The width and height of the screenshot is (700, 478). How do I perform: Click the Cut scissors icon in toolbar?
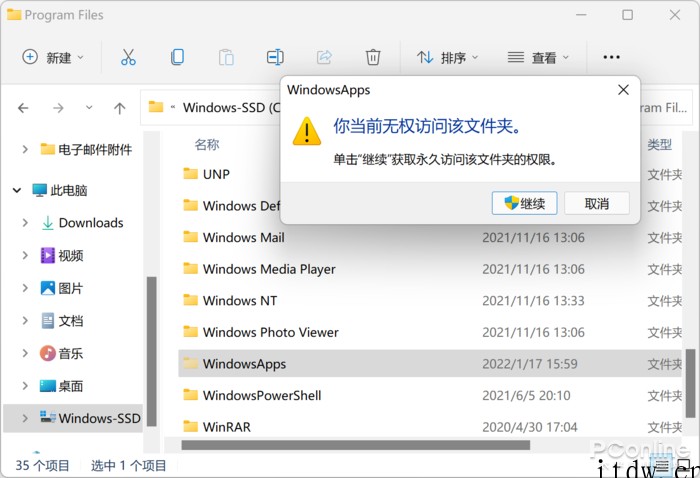(x=128, y=57)
